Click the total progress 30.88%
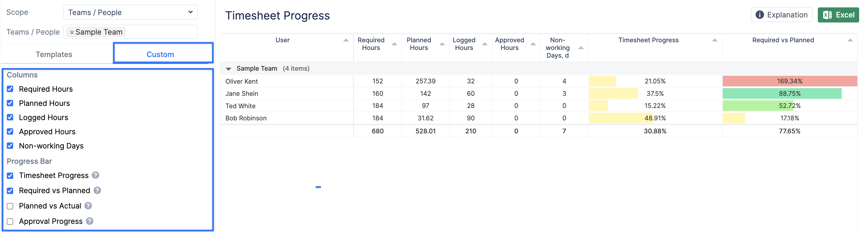Image resolution: width=868 pixels, height=236 pixels. pos(655,131)
